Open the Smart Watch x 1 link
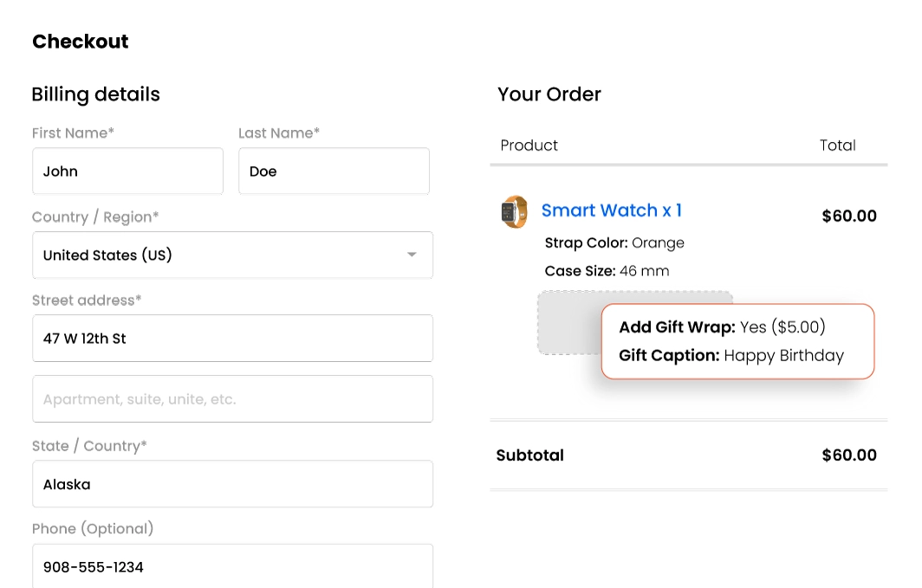This screenshot has height=588, width=922. point(611,210)
